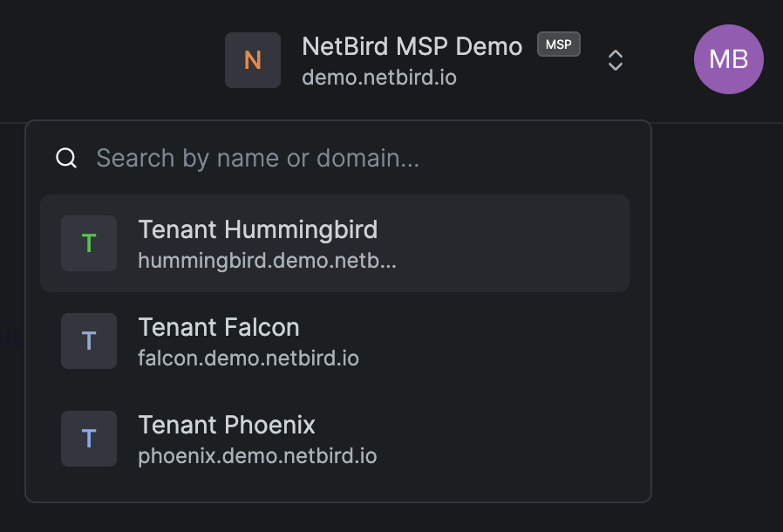Viewport: 783px width, 532px height.
Task: Click the purple MB avatar circle
Action: (728, 59)
